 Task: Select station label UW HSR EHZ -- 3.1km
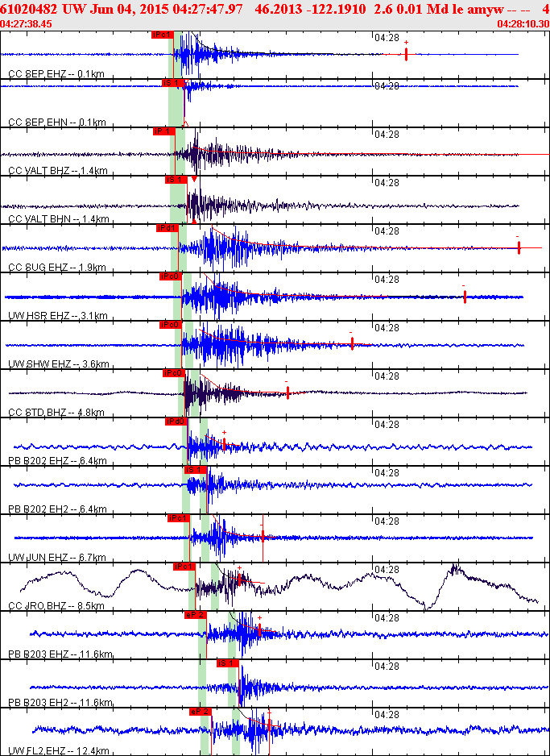pyautogui.click(x=58, y=316)
